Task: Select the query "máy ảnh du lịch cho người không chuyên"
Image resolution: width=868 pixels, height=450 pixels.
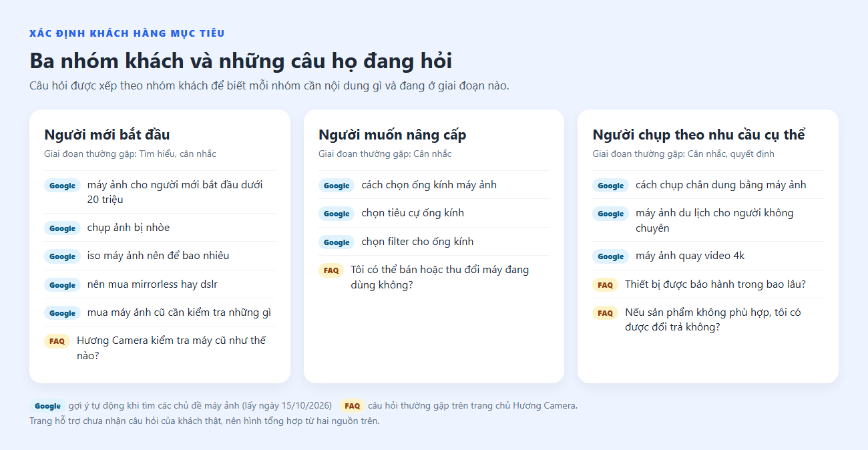Action: [714, 220]
